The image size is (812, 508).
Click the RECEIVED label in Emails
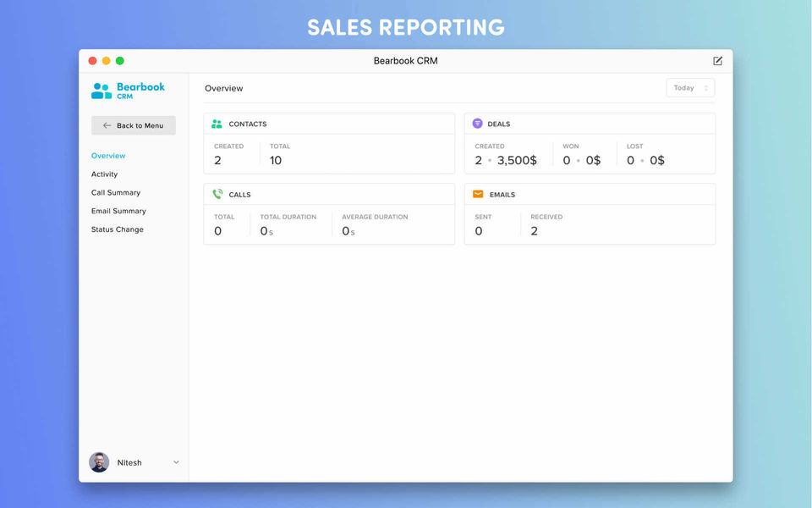[x=546, y=217]
